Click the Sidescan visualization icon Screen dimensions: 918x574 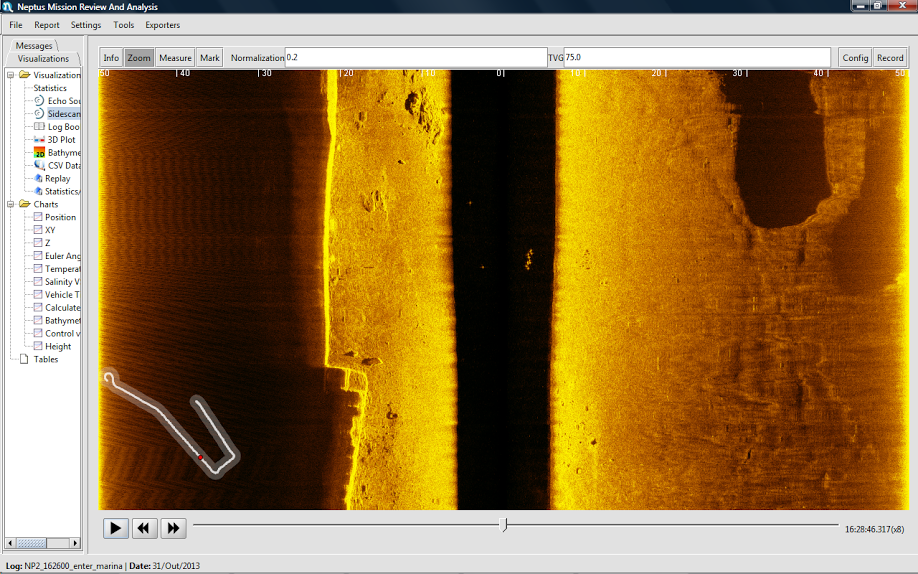coord(39,114)
